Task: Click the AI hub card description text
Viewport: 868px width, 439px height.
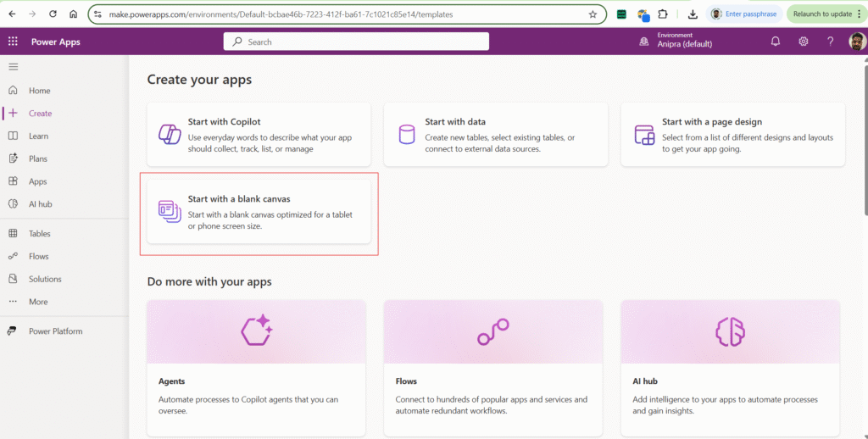Action: pos(726,405)
